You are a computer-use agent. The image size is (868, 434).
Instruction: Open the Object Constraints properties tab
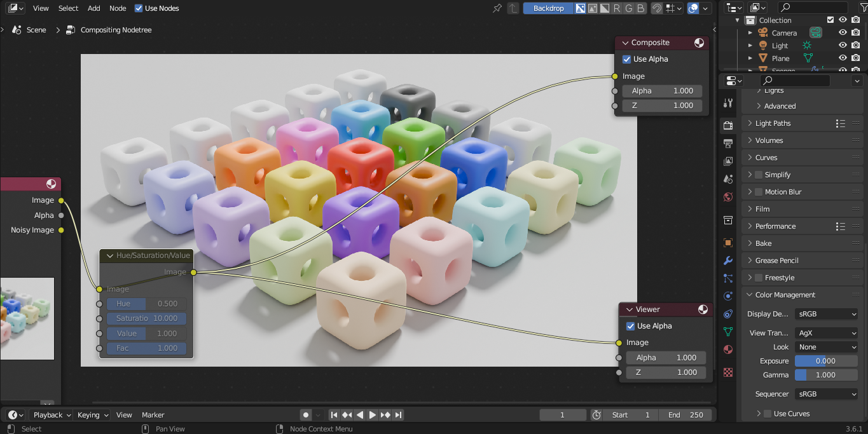[729, 314]
